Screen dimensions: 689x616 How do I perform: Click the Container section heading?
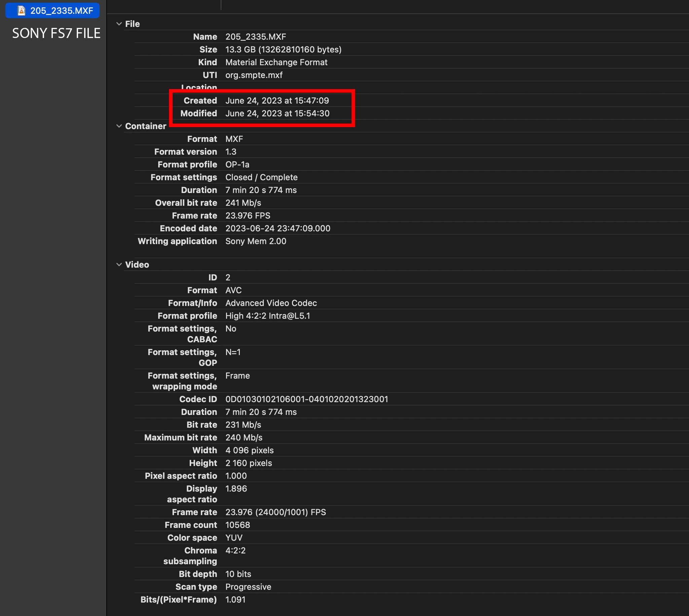(x=146, y=126)
